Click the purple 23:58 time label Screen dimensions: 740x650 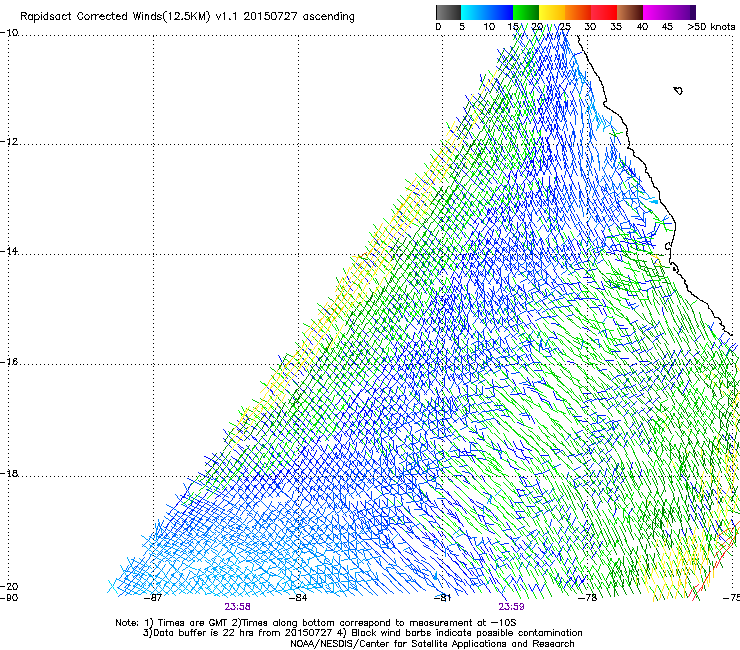(x=237, y=607)
